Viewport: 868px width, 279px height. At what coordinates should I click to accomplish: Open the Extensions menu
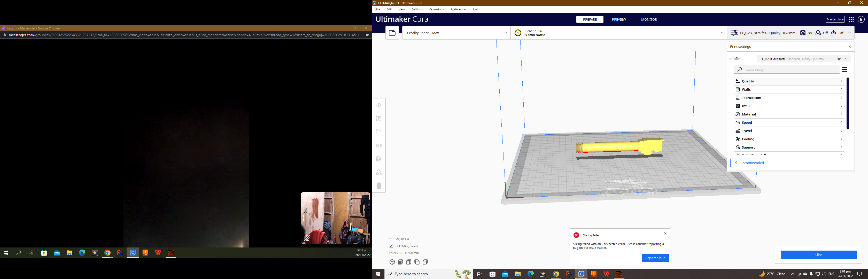[x=436, y=10]
